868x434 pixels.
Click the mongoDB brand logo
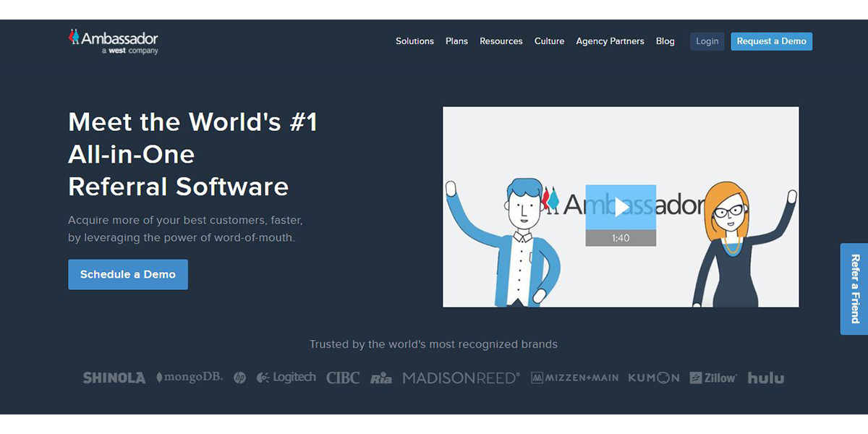pyautogui.click(x=190, y=378)
